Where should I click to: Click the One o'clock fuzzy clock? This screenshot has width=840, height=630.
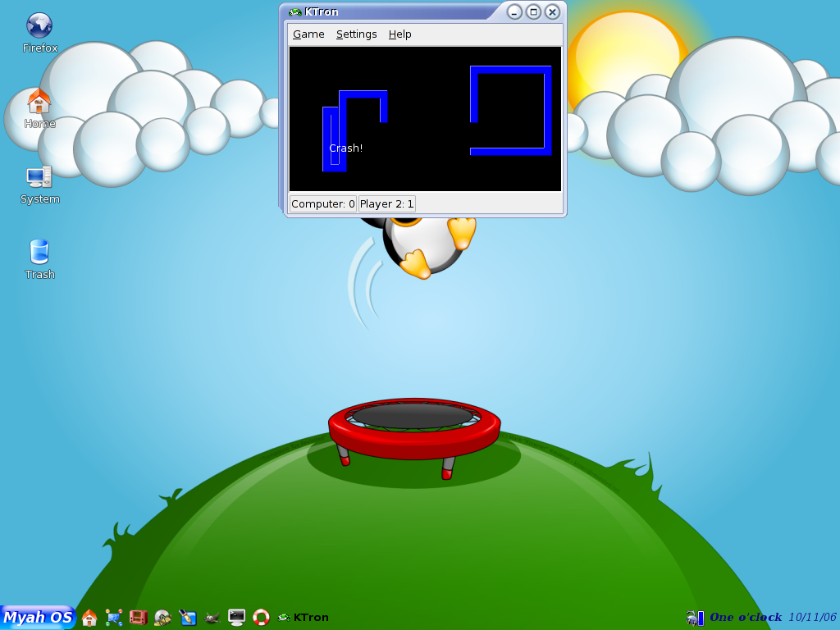coord(745,617)
